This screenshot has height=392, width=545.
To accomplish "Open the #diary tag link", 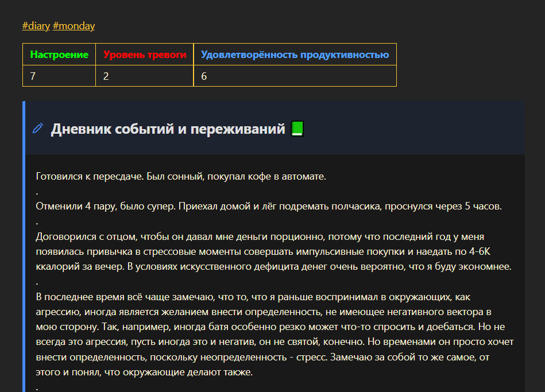I will (x=36, y=26).
